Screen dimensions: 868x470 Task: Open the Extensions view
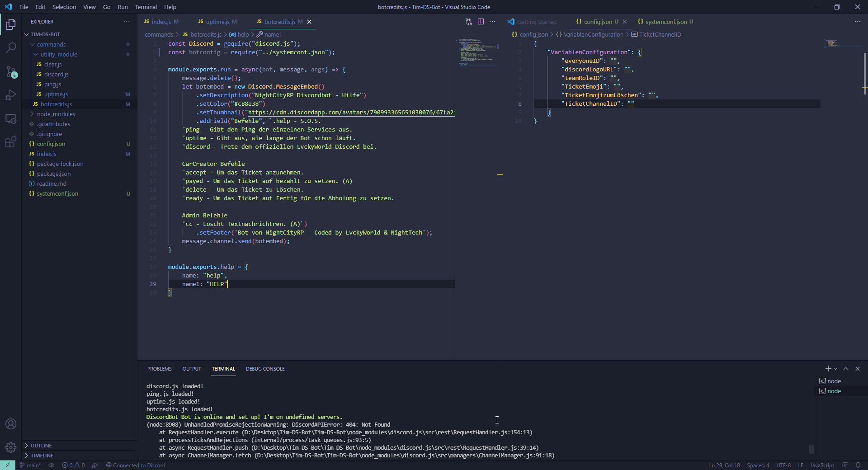[x=11, y=142]
